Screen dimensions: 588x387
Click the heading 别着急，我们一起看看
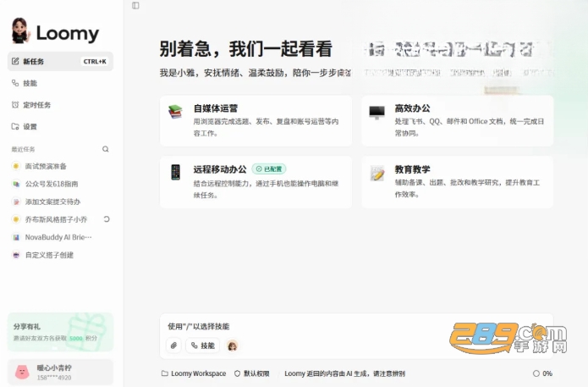[246, 49]
